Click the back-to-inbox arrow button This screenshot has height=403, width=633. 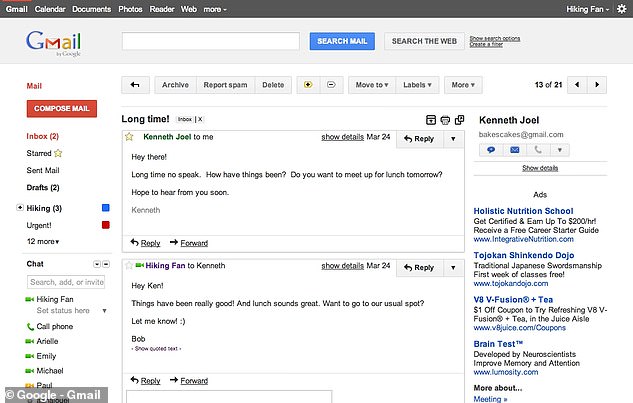135,85
